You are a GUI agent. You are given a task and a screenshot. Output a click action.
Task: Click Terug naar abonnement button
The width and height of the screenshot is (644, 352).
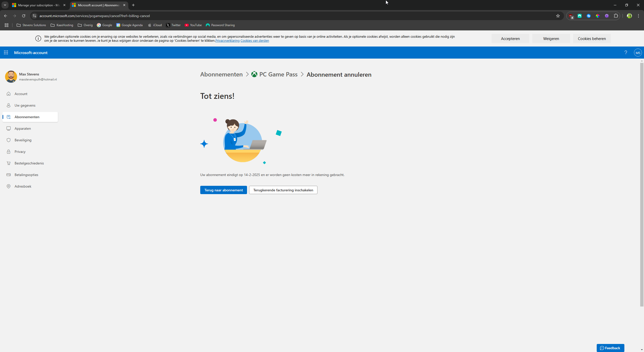[223, 190]
